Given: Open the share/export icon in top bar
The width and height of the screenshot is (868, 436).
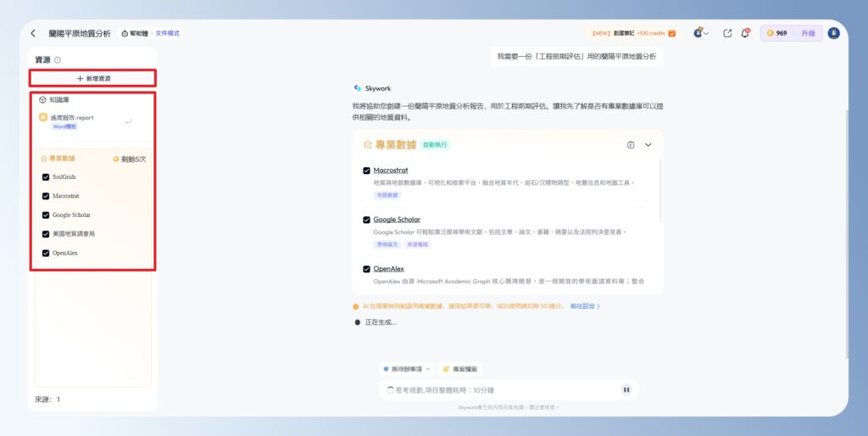Looking at the screenshot, I should [x=727, y=33].
